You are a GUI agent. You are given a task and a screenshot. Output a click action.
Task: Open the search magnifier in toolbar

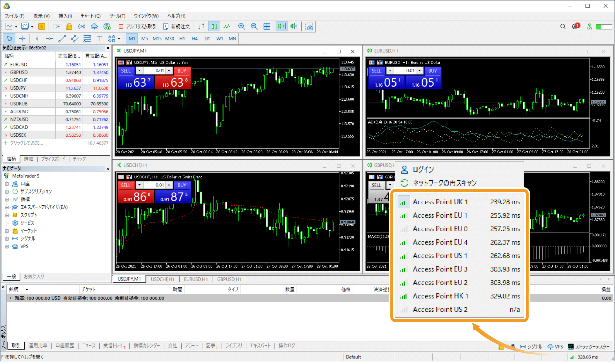[x=563, y=27]
